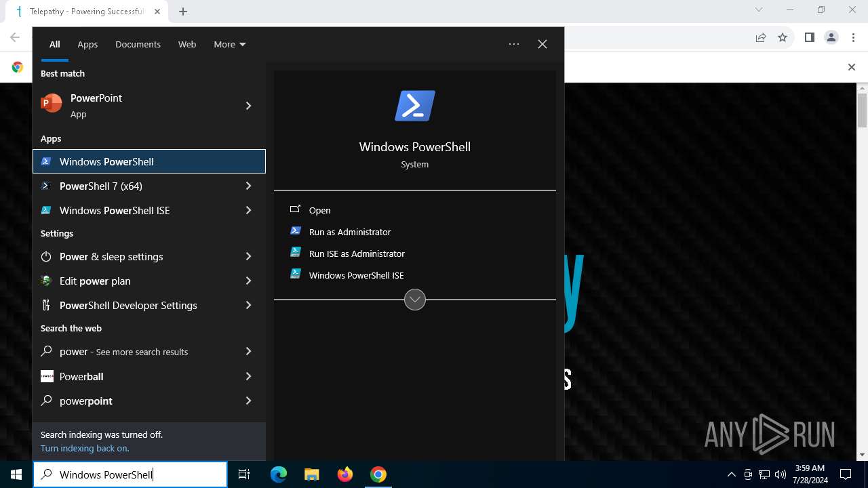
Task: Switch to Apps search tab
Action: (x=87, y=44)
